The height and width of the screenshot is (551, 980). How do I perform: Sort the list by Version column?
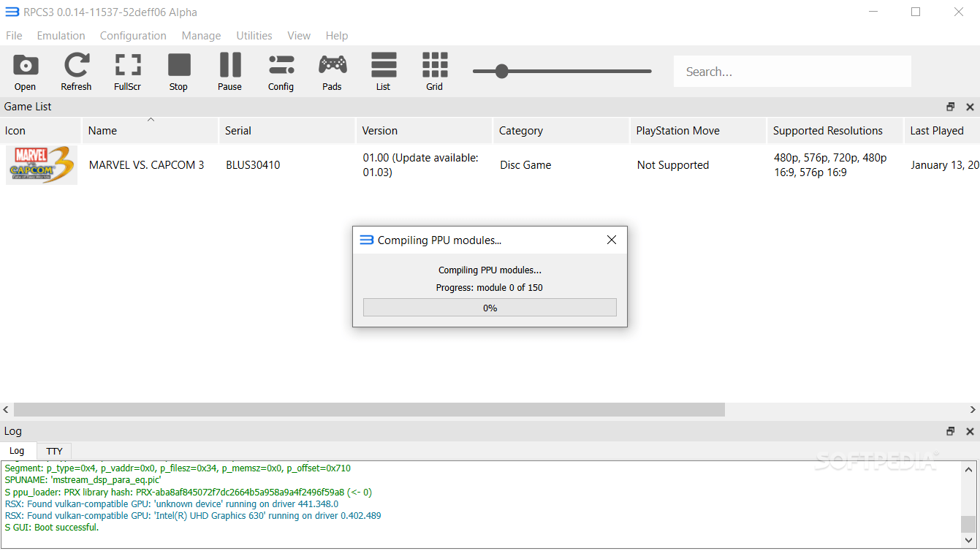(424, 131)
